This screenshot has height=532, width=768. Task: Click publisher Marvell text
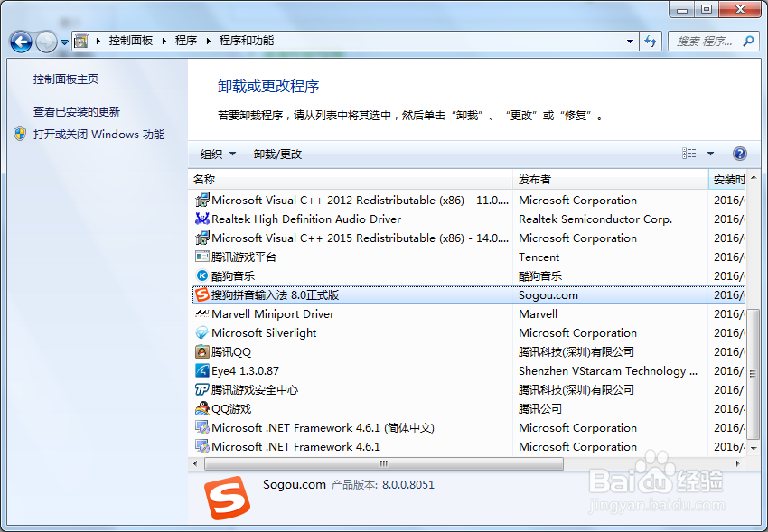pyautogui.click(x=538, y=313)
